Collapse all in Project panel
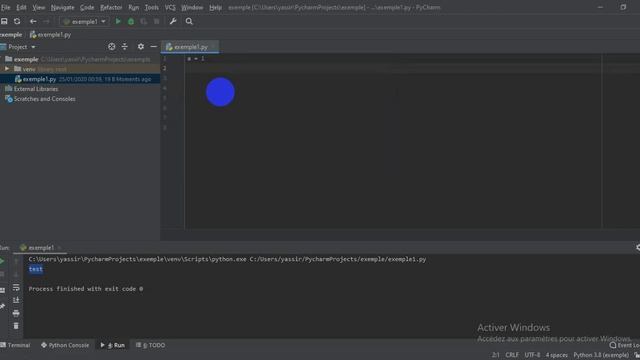Screen dimensions: 640x360 (124, 47)
